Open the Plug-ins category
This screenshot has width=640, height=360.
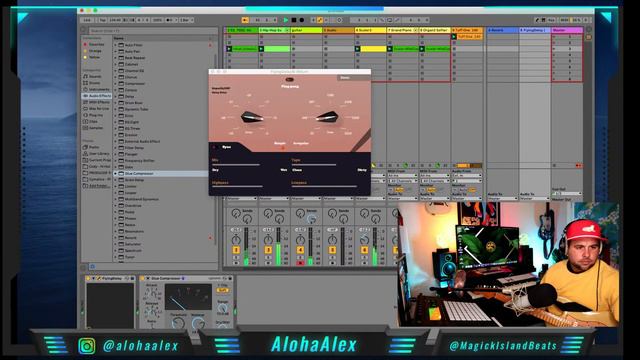point(96,115)
